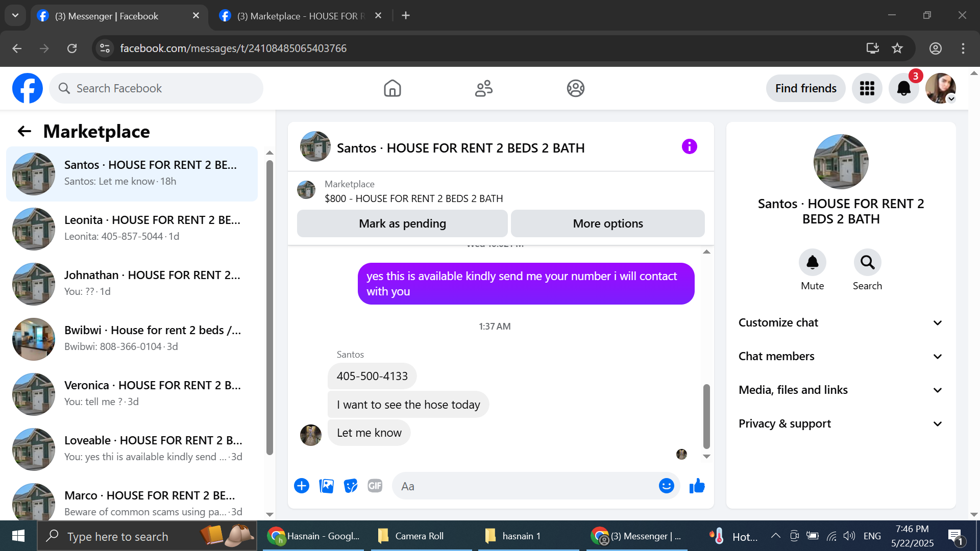This screenshot has height=551, width=980.
Task: Search in conversation with magnifier icon
Action: click(x=867, y=262)
